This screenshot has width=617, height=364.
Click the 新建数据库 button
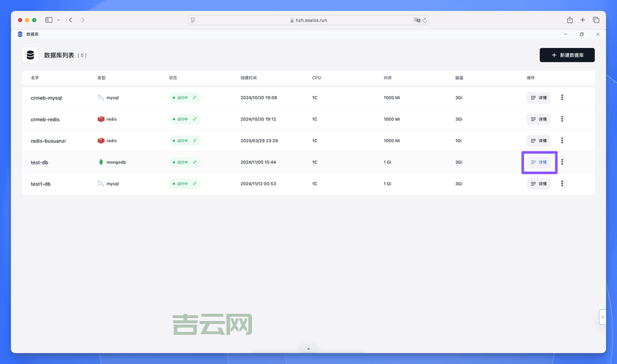567,55
